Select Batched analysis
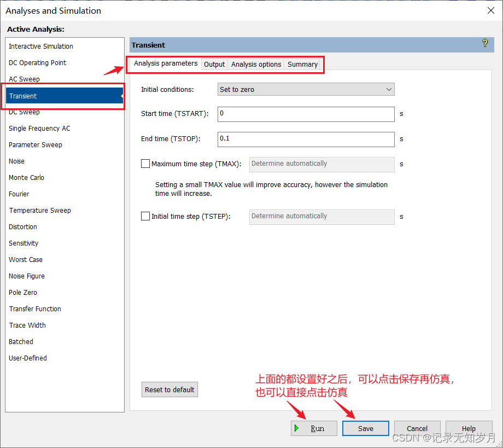Image resolution: width=503 pixels, height=448 pixels. tap(65, 341)
